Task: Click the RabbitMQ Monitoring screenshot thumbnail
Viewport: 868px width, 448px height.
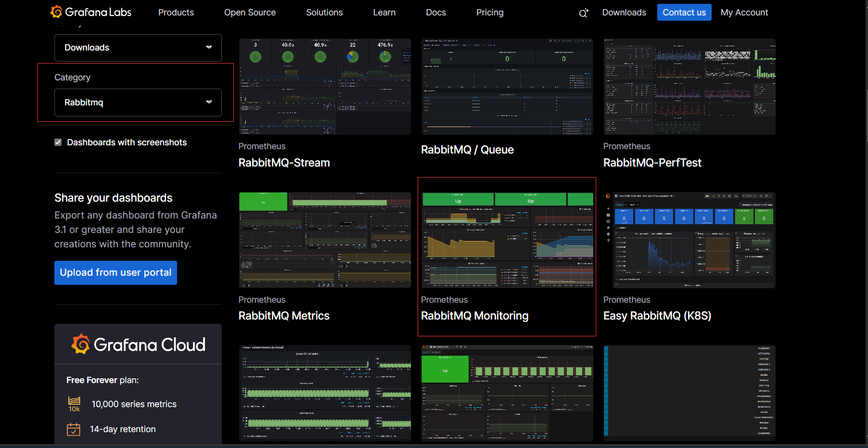Action: click(507, 240)
